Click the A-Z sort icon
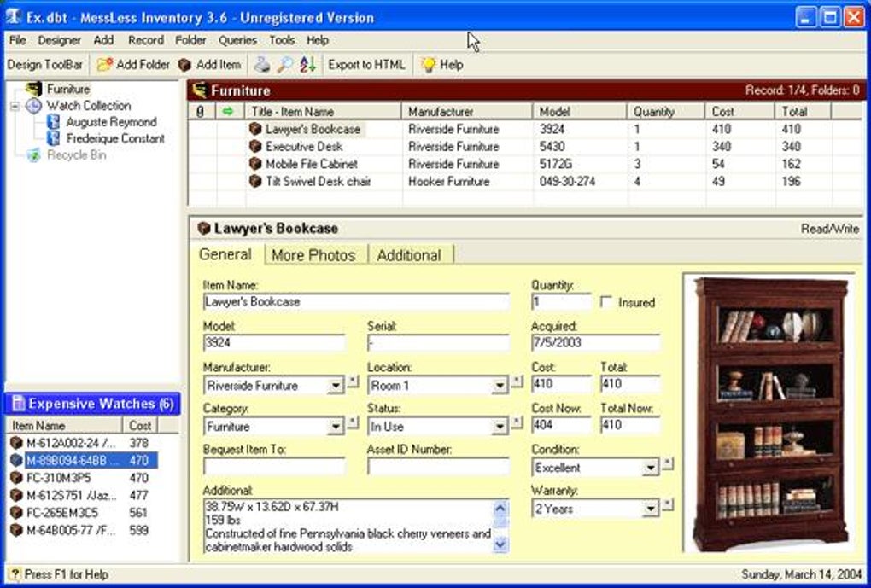The image size is (871, 588). 307,64
